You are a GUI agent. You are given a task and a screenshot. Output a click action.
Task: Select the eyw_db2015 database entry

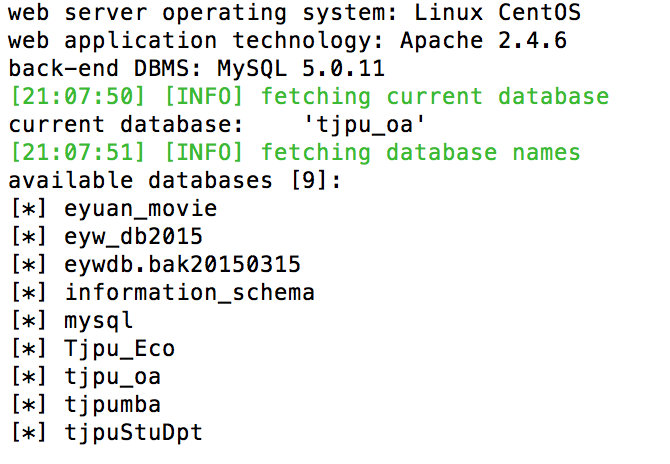(x=133, y=237)
